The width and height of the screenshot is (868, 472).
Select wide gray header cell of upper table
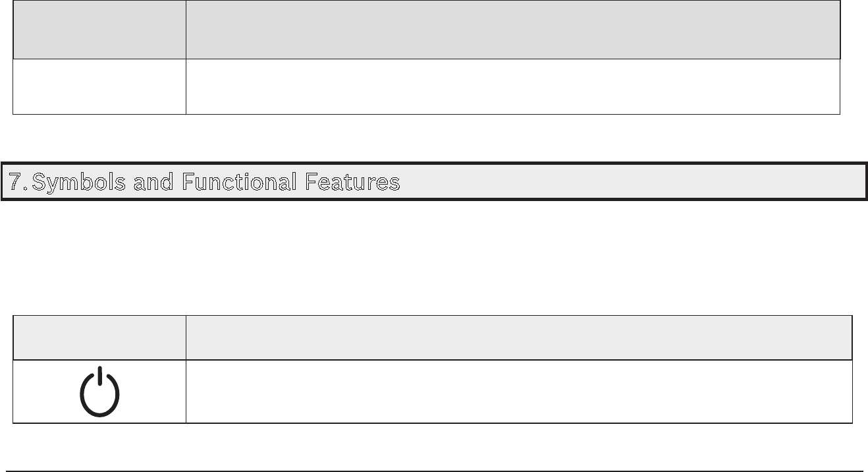tap(513, 29)
